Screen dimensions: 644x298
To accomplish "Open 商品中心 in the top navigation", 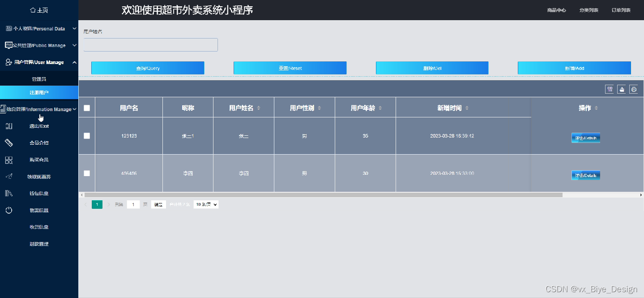I will [556, 10].
